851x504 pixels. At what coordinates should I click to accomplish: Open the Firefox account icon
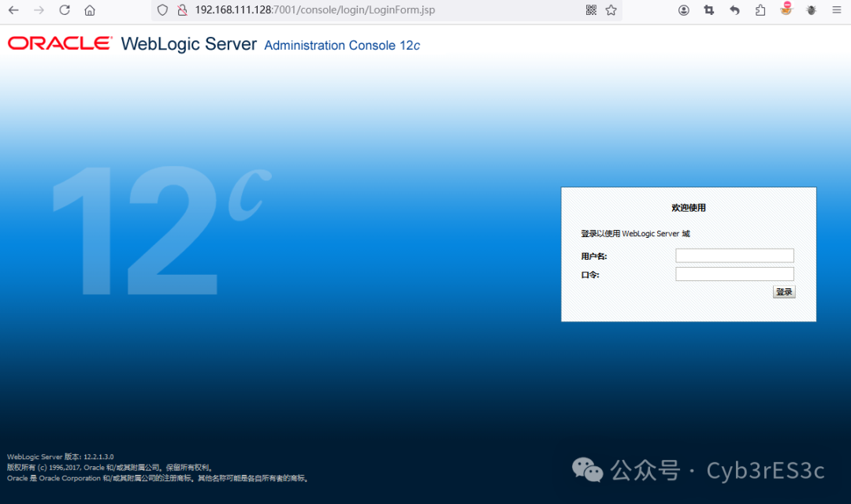click(684, 9)
